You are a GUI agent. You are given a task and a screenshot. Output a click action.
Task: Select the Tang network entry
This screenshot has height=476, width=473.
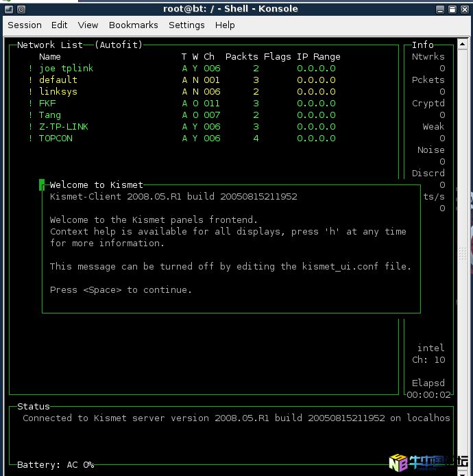coord(49,115)
